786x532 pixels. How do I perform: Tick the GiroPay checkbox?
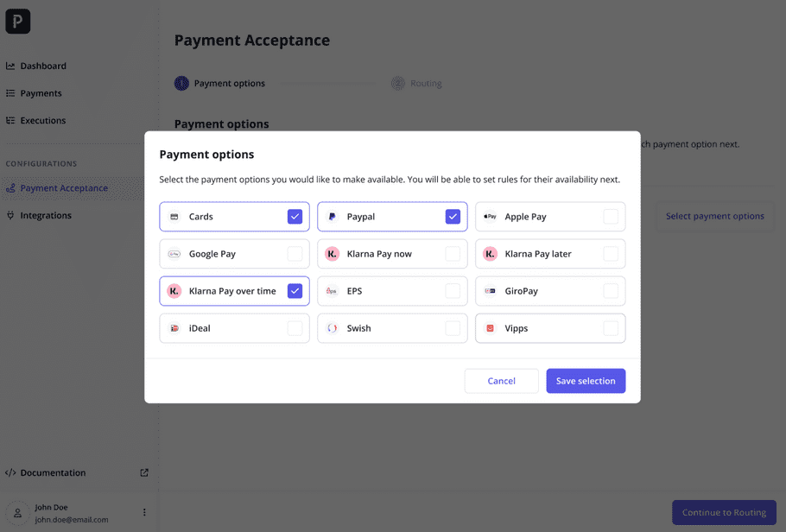(x=611, y=291)
